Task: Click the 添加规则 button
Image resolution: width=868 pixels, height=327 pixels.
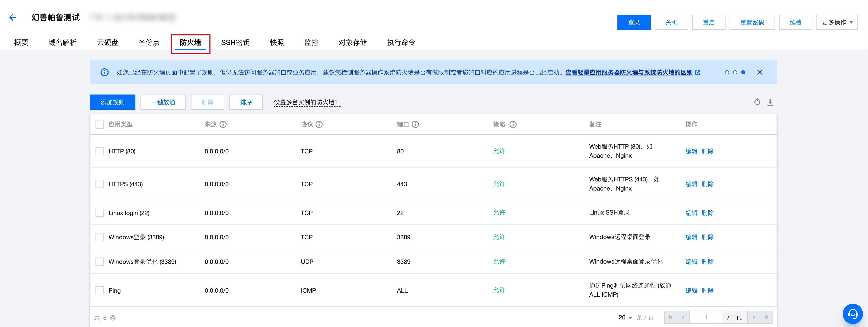Action: click(x=113, y=102)
